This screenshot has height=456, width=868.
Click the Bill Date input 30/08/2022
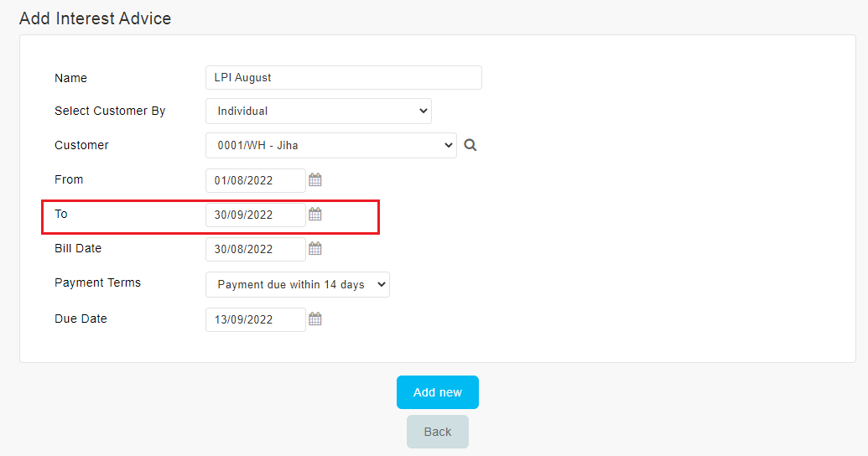point(255,249)
